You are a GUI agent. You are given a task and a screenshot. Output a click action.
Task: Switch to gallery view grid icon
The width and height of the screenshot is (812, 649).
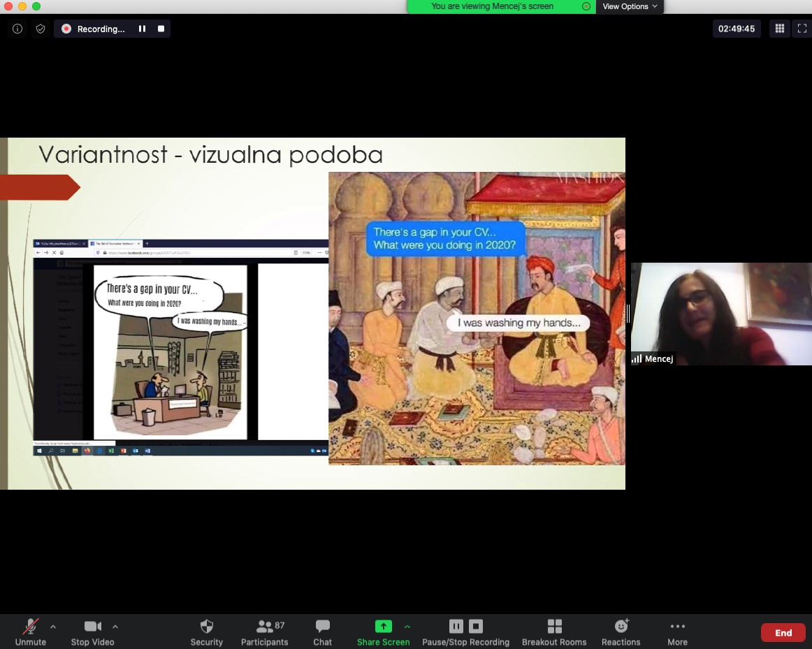click(779, 29)
